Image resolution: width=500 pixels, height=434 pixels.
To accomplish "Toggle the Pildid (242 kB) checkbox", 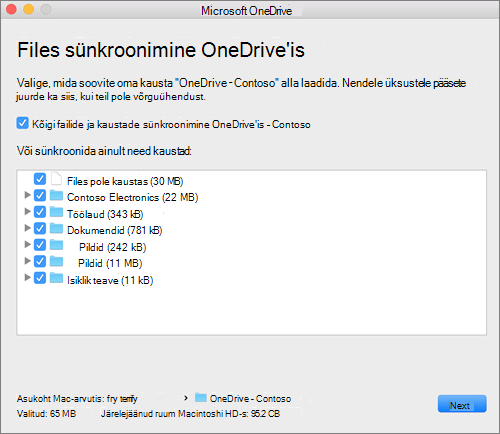I will [x=40, y=245].
